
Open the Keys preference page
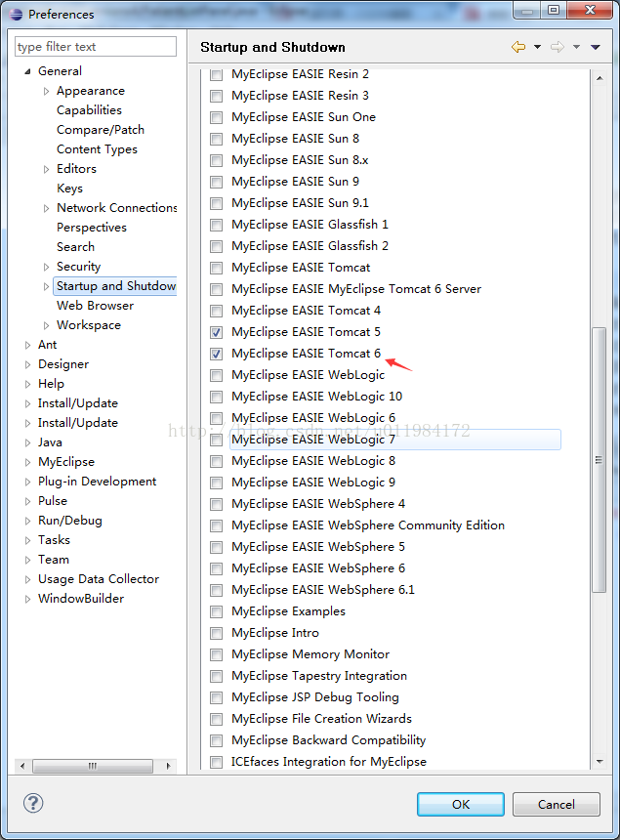point(69,189)
